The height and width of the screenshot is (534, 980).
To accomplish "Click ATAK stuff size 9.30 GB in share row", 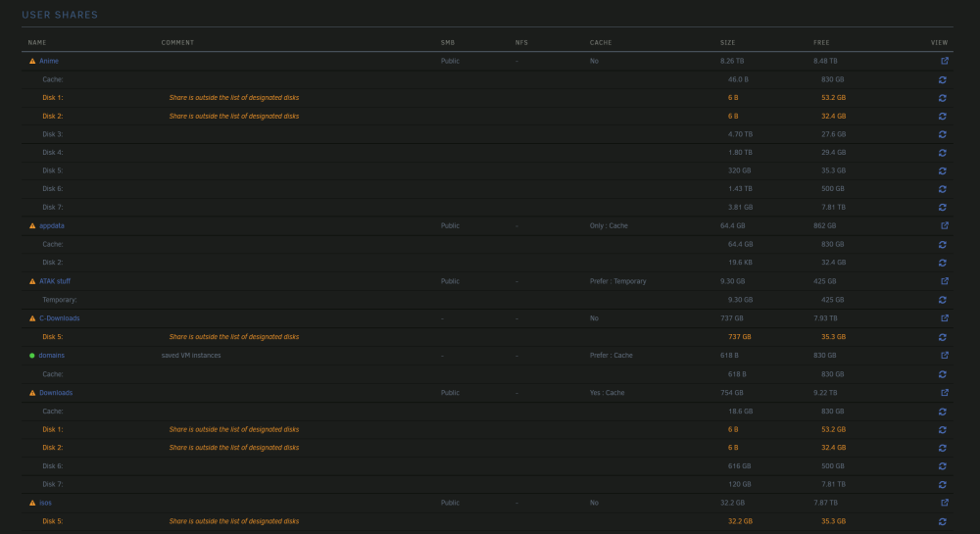I will 732,281.
